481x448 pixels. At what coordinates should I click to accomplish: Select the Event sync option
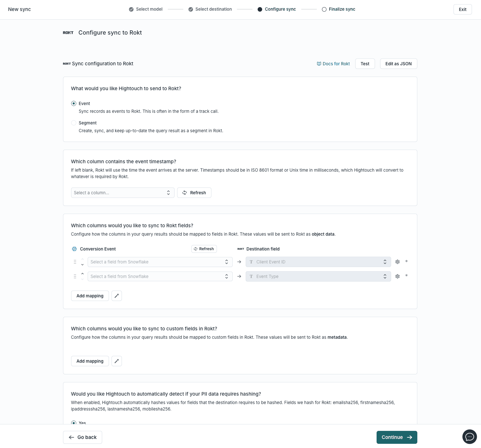click(74, 103)
